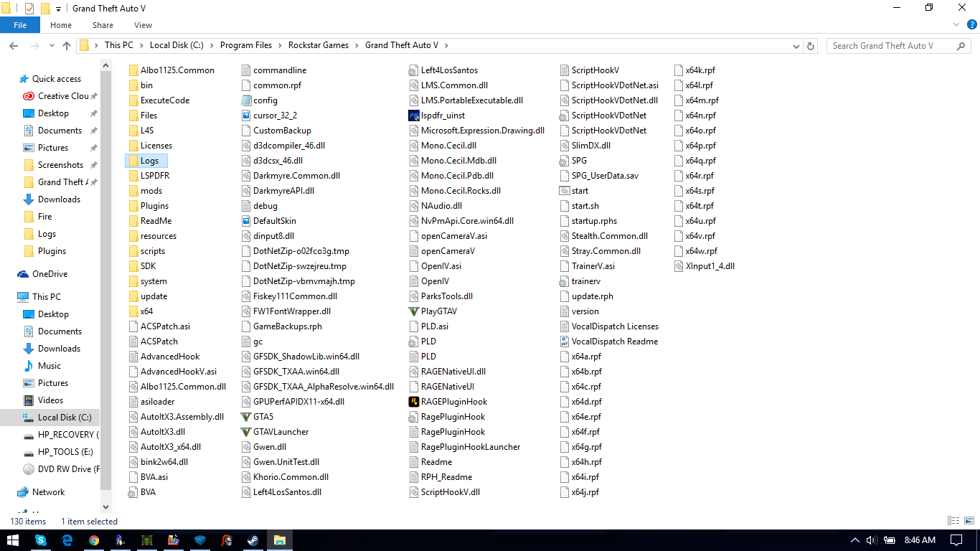Open the Home ribbon tab

[x=61, y=25]
